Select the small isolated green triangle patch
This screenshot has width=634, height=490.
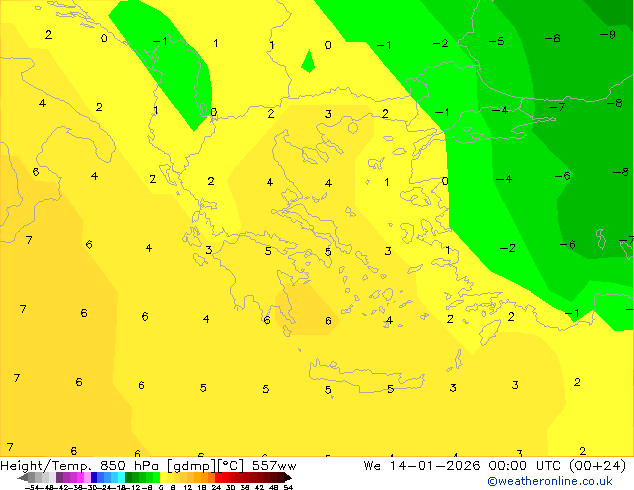coord(308,62)
